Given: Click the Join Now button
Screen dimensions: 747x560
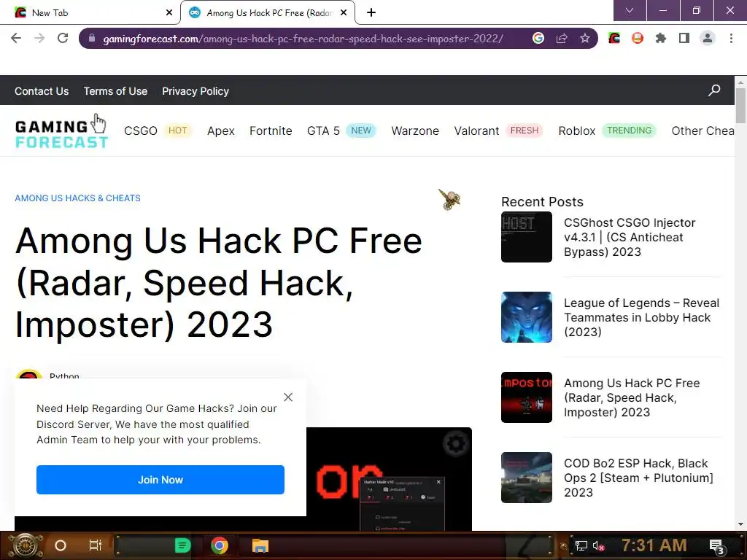Looking at the screenshot, I should [x=160, y=480].
